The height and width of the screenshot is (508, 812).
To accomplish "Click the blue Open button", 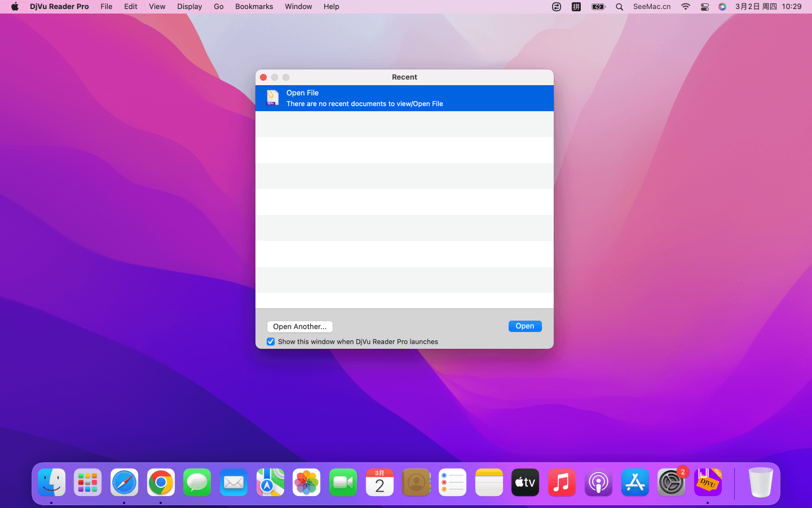I will click(525, 326).
